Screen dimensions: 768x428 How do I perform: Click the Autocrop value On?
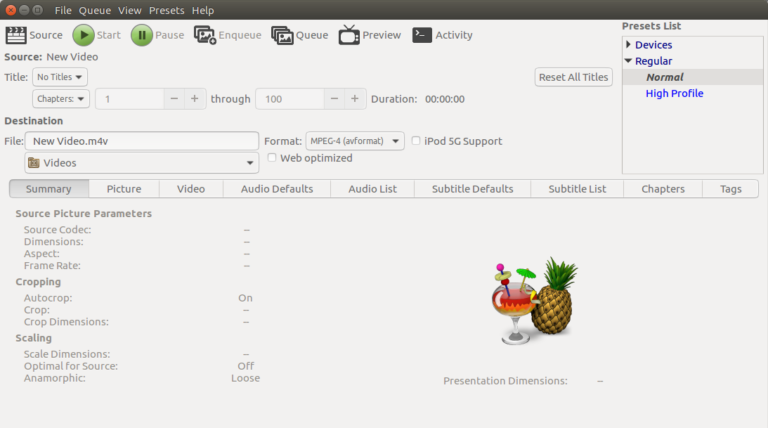[x=245, y=298]
